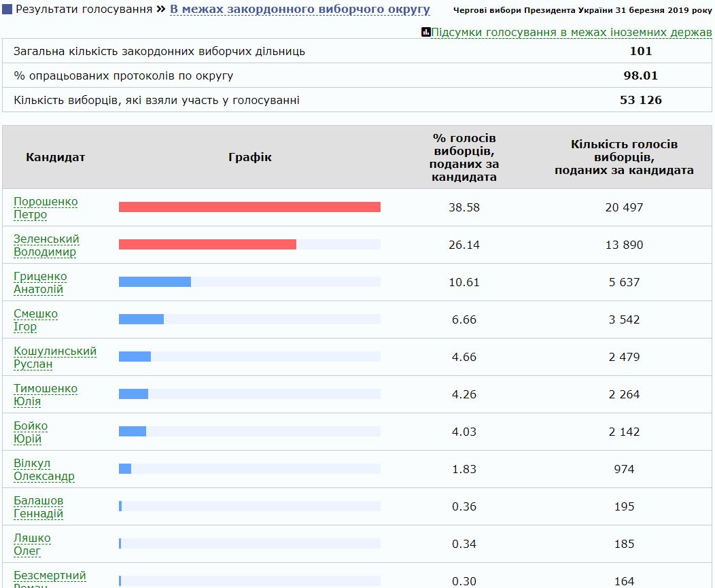Click the blue result bar for Гриценко
This screenshot has height=588, width=715.
pyautogui.click(x=155, y=282)
